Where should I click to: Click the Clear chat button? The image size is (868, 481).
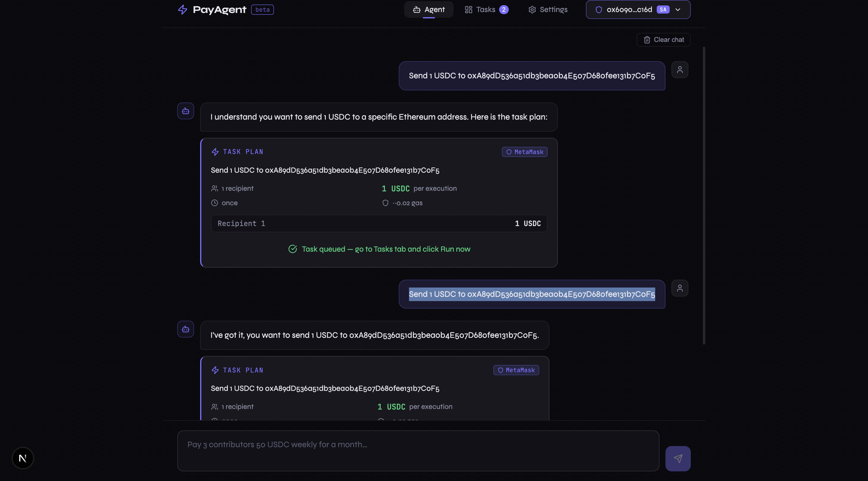pyautogui.click(x=663, y=40)
